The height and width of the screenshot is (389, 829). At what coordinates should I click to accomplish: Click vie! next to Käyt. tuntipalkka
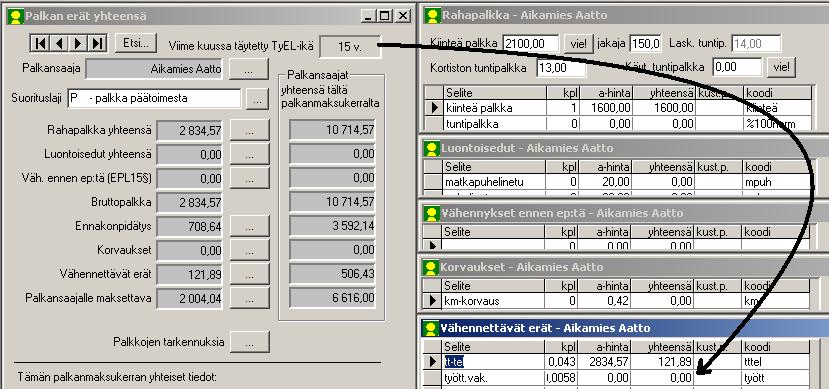pyautogui.click(x=781, y=67)
